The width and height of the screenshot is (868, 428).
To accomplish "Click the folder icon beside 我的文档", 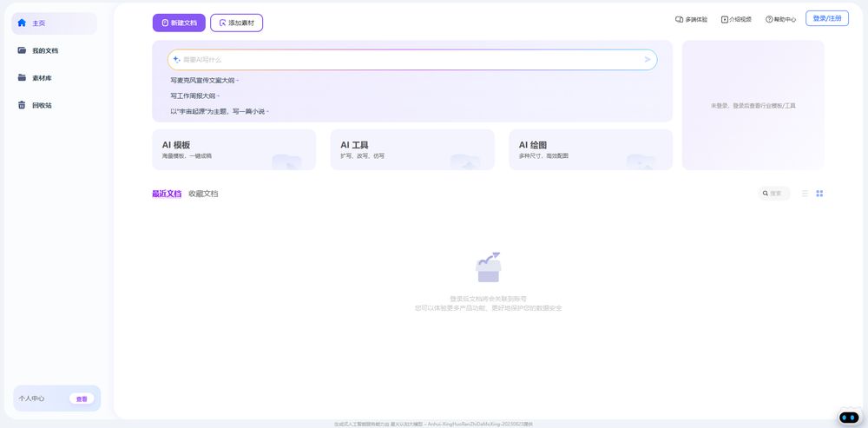I will [x=22, y=50].
